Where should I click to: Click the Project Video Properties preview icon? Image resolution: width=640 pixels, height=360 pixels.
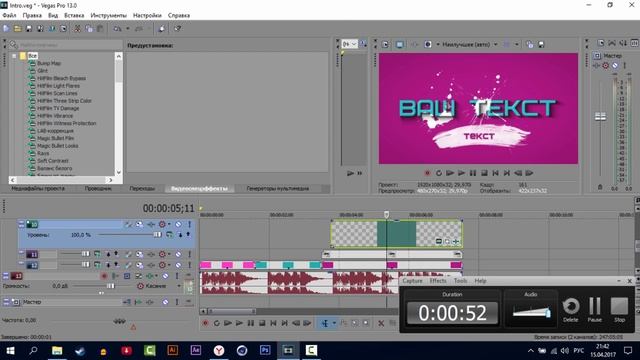click(385, 44)
